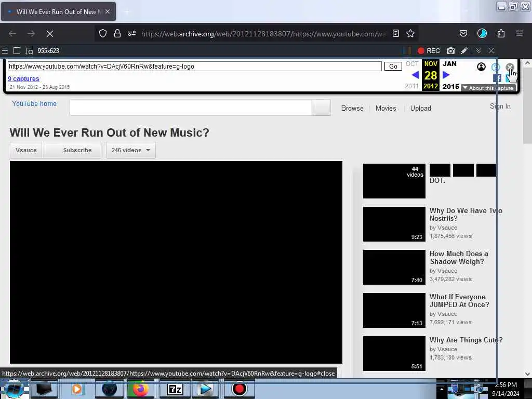Screen dimensions: 532x399
Task: Click the 7:13 duration video thumbnail
Action: pos(394,310)
